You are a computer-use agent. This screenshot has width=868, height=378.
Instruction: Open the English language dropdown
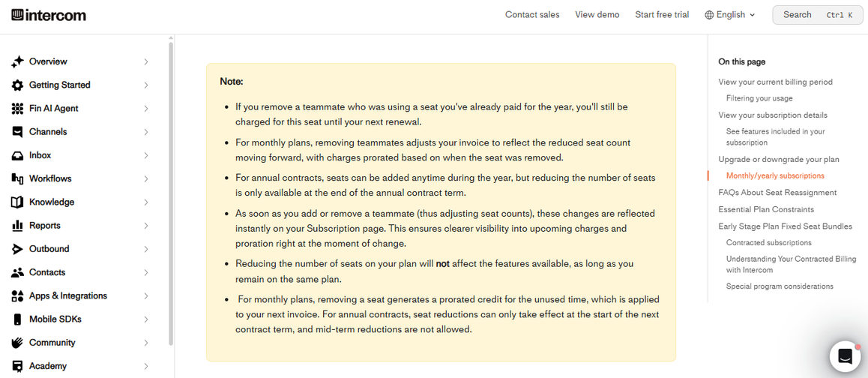(x=729, y=15)
